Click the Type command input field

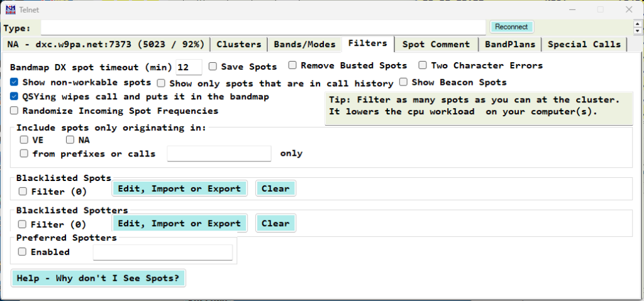264,28
